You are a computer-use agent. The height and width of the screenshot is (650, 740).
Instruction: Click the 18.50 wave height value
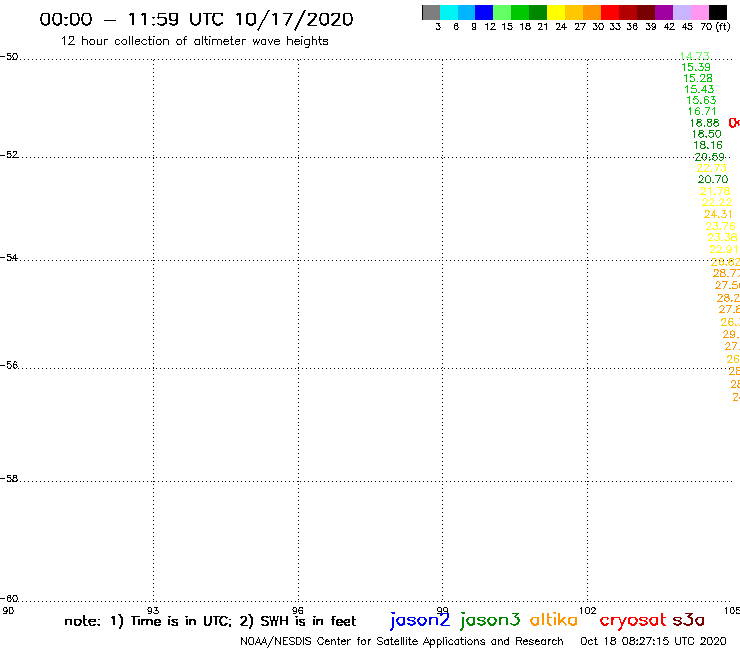[x=706, y=134]
